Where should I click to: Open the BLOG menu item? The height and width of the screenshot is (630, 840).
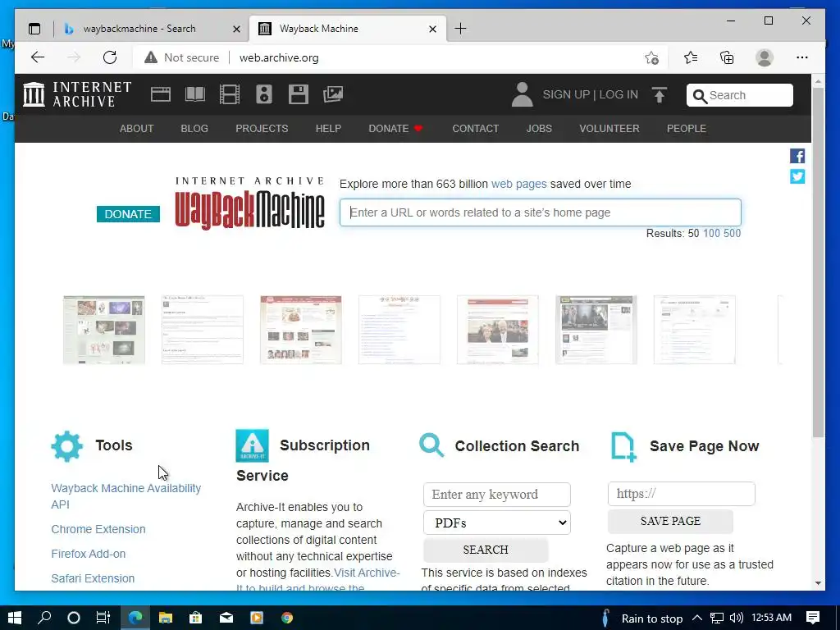(x=194, y=129)
